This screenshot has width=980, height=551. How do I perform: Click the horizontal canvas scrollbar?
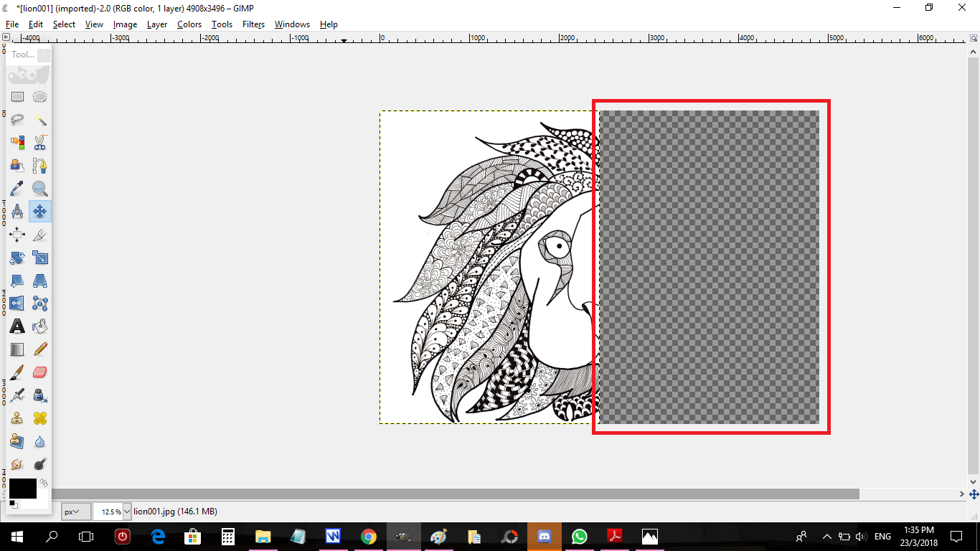[456, 494]
